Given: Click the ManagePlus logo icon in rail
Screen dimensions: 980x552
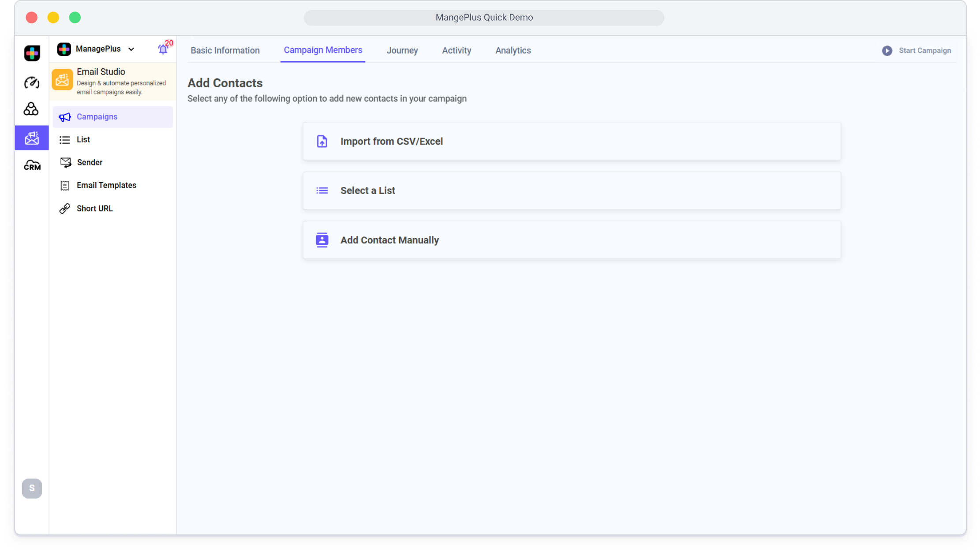Looking at the screenshot, I should click(x=32, y=53).
